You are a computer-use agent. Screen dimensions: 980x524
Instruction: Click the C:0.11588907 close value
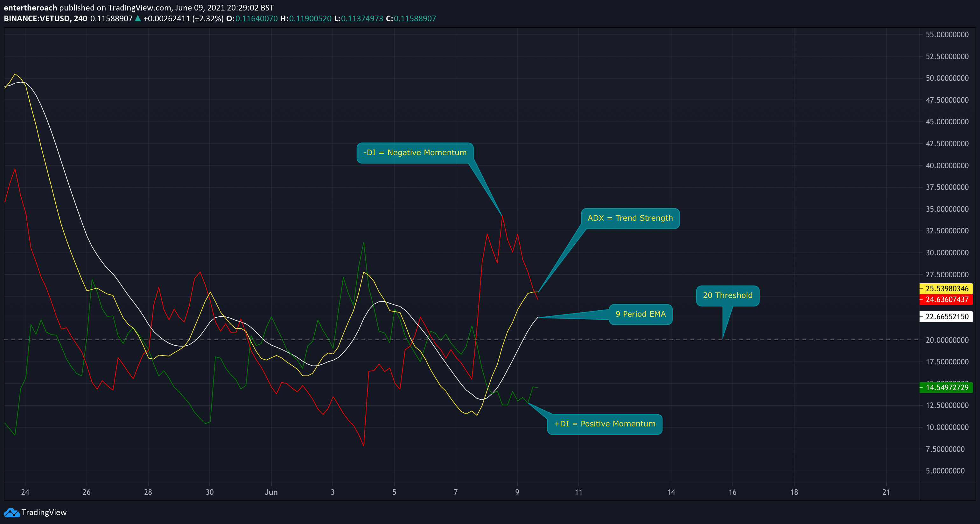tap(411, 19)
